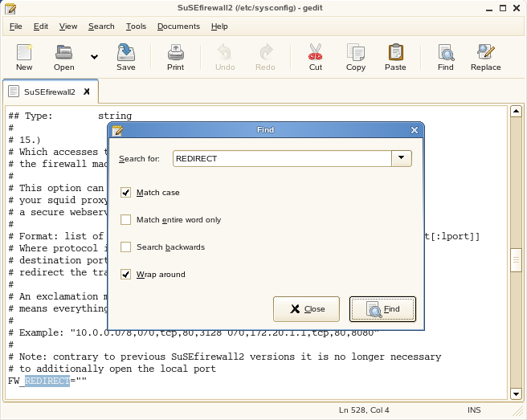Click the Find dialog title bar icon
The image size is (527, 420).
(117, 130)
